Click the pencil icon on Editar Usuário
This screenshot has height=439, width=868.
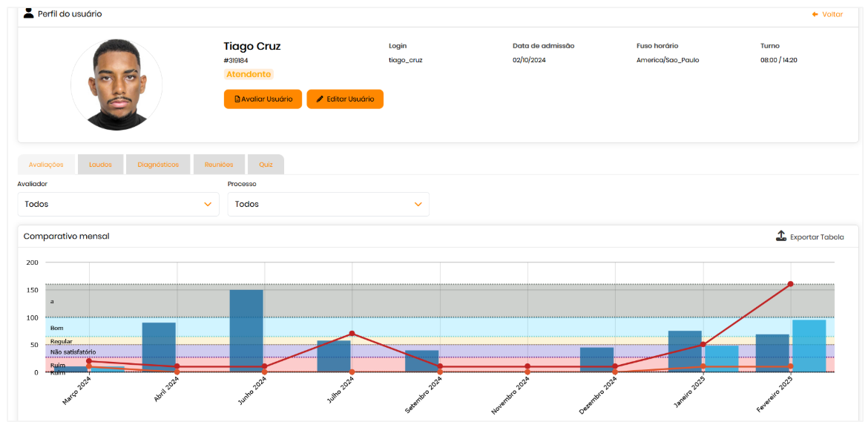(320, 99)
